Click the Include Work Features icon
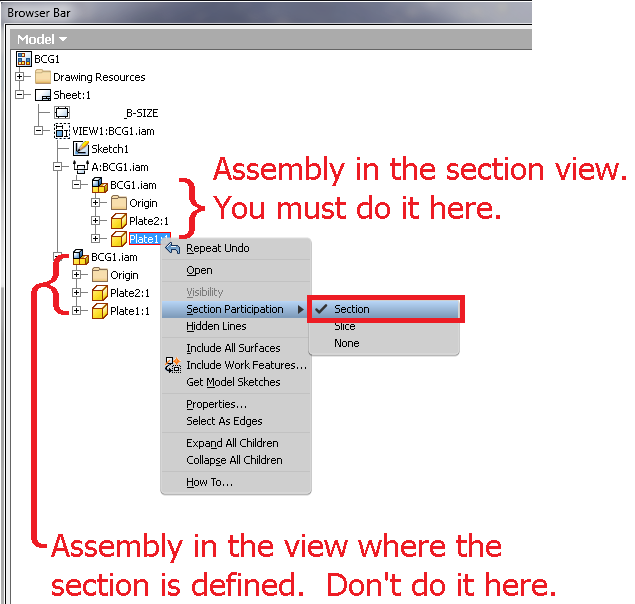This screenshot has height=604, width=635. [173, 365]
